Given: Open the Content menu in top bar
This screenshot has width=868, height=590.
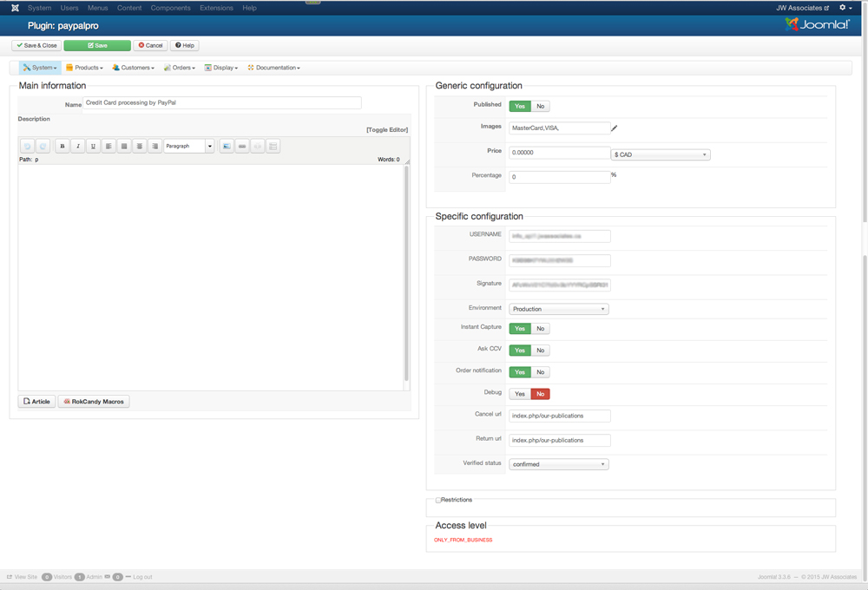Looking at the screenshot, I should tap(129, 8).
